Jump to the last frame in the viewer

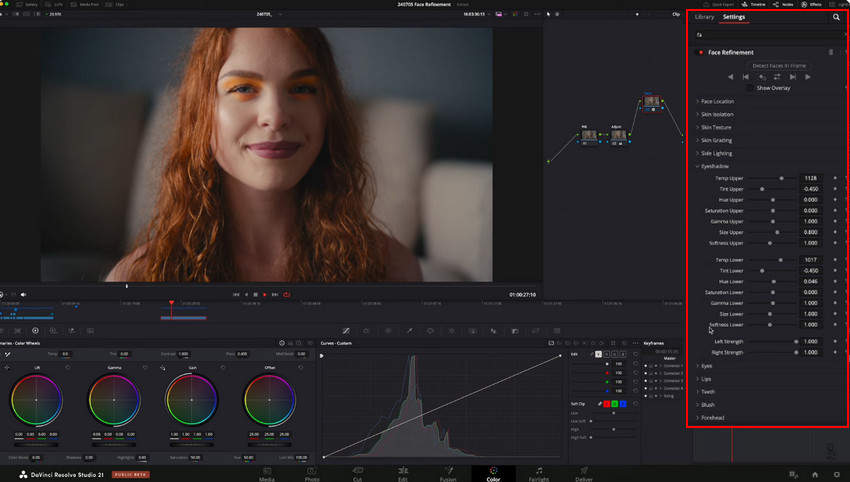(275, 294)
